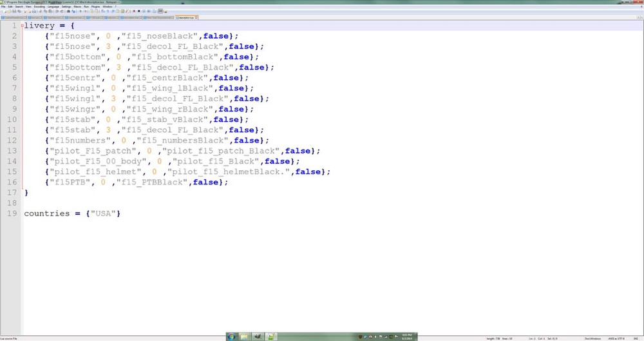Open Windows Explorer from the taskbar
The height and width of the screenshot is (341, 644).
click(x=244, y=336)
